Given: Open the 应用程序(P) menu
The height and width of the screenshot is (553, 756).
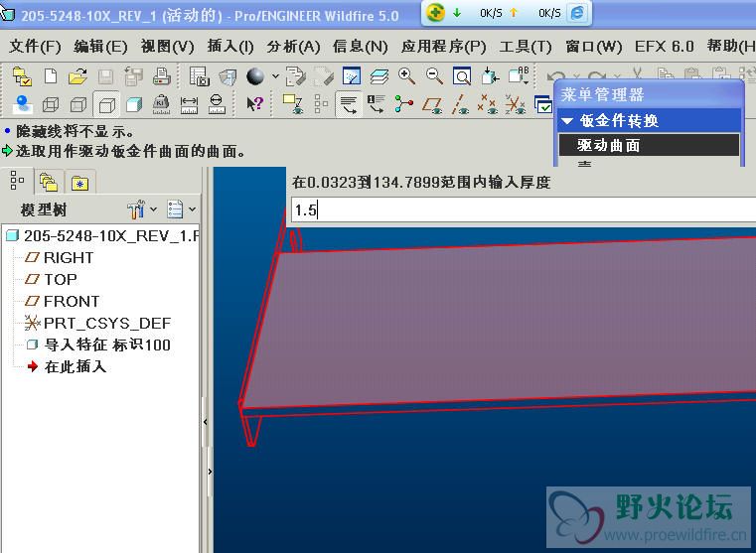Looking at the screenshot, I should [443, 47].
